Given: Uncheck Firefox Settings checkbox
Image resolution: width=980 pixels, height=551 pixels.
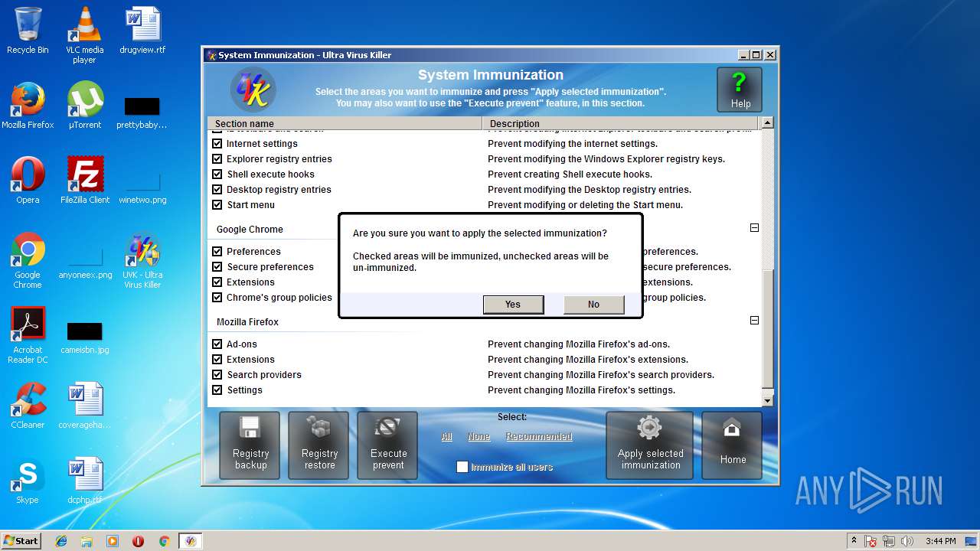Looking at the screenshot, I should click(x=217, y=390).
